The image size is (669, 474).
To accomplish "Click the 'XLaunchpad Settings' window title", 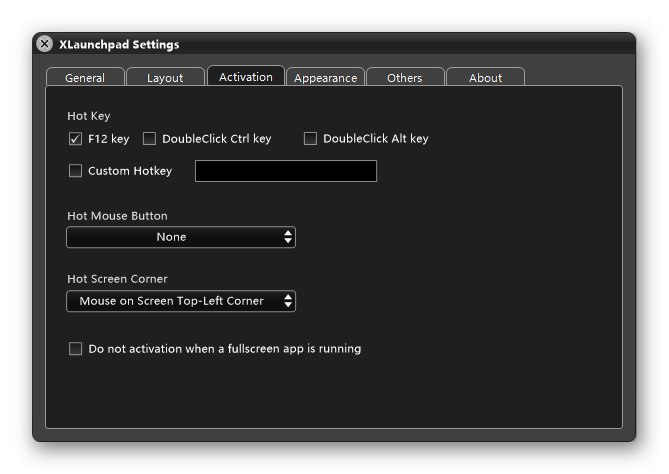I will click(119, 44).
